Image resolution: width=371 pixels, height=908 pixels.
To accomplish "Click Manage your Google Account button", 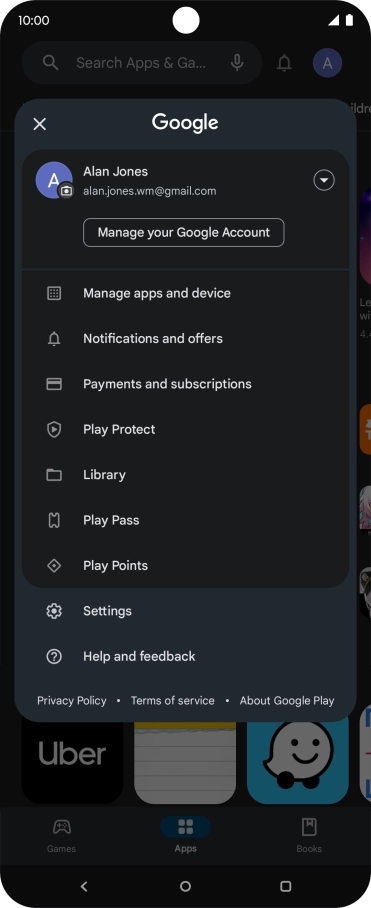I will 183,232.
